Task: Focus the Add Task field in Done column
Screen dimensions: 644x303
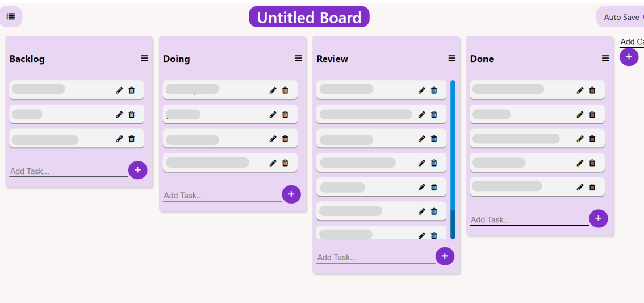Action: (529, 219)
